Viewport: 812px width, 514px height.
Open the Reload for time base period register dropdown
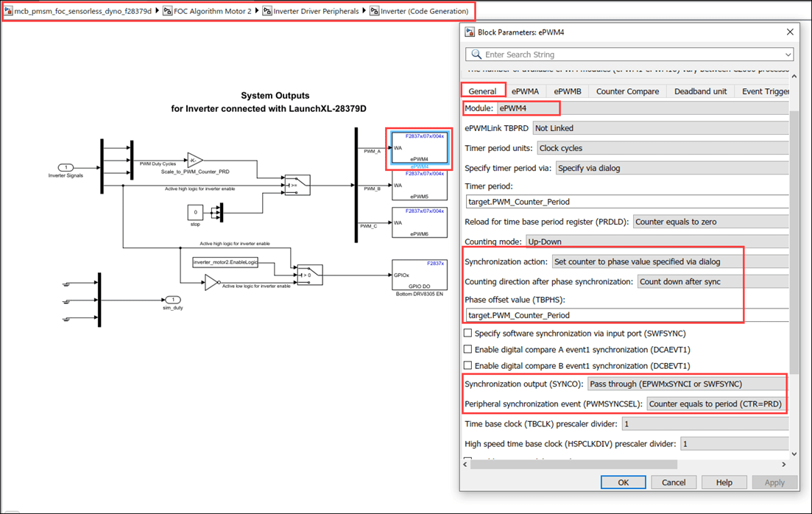coord(711,222)
